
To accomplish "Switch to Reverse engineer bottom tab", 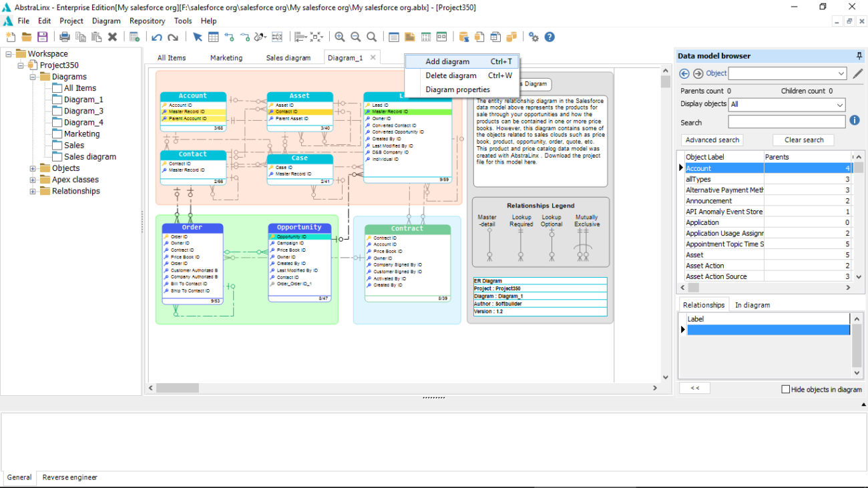I will [70, 477].
